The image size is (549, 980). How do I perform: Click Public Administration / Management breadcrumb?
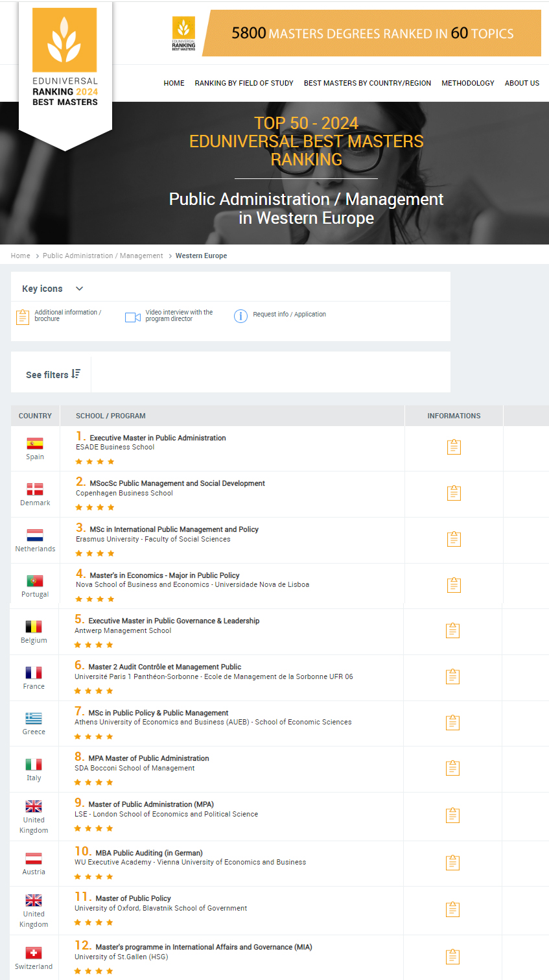tap(102, 256)
